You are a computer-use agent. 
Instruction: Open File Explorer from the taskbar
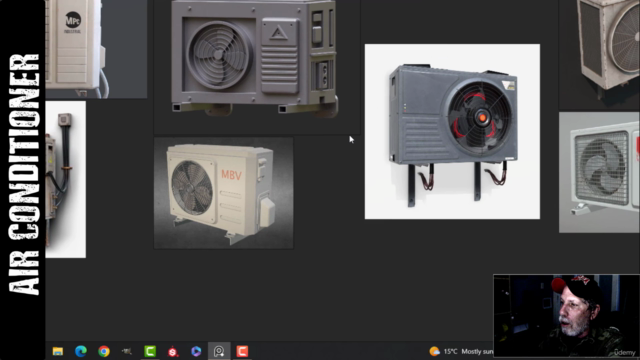[58, 351]
